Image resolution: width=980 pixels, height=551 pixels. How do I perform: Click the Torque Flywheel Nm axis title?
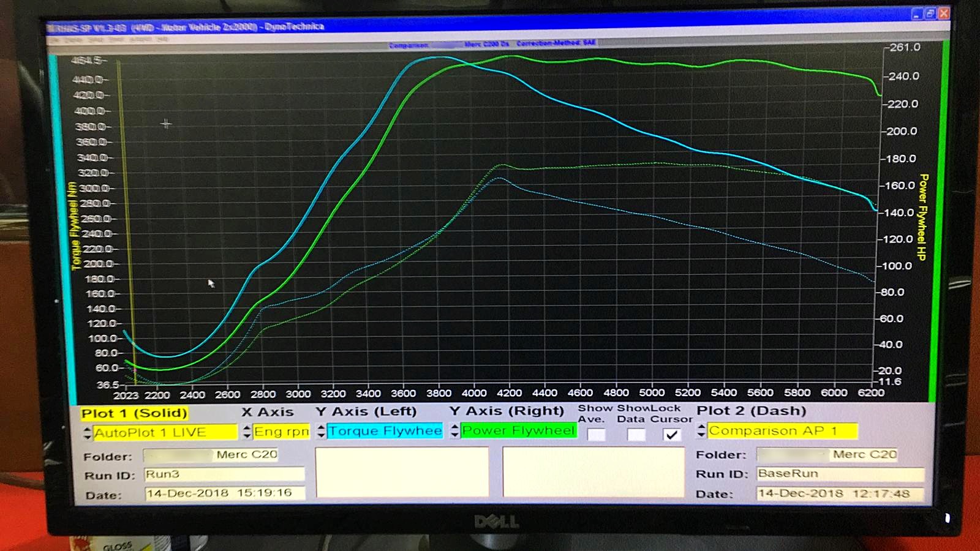click(x=73, y=225)
